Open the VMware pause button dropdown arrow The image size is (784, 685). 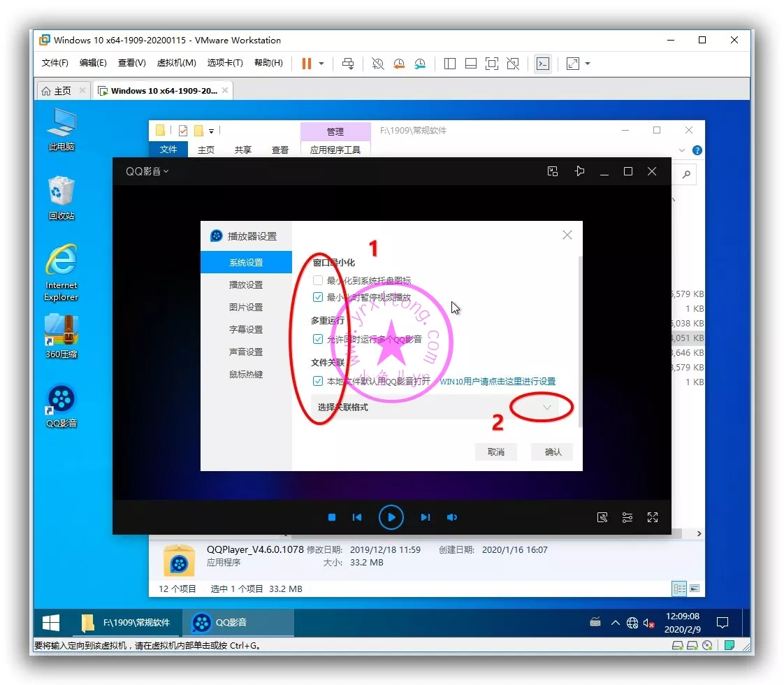[x=321, y=64]
